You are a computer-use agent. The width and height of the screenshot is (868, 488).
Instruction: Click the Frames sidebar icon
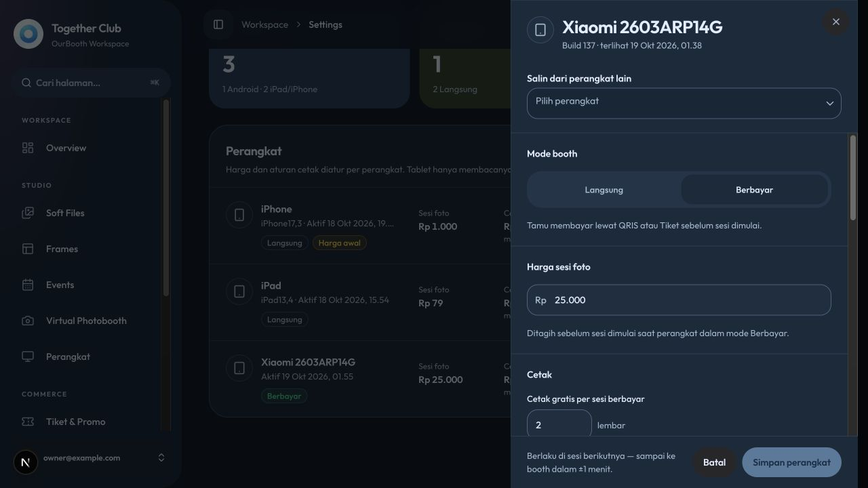28,249
